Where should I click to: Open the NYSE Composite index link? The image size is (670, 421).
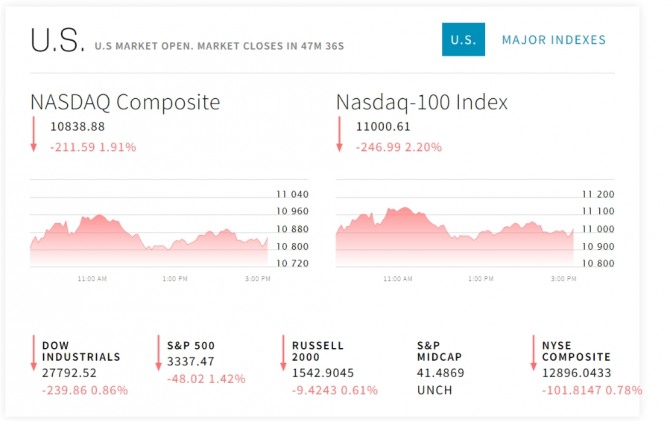coord(576,351)
